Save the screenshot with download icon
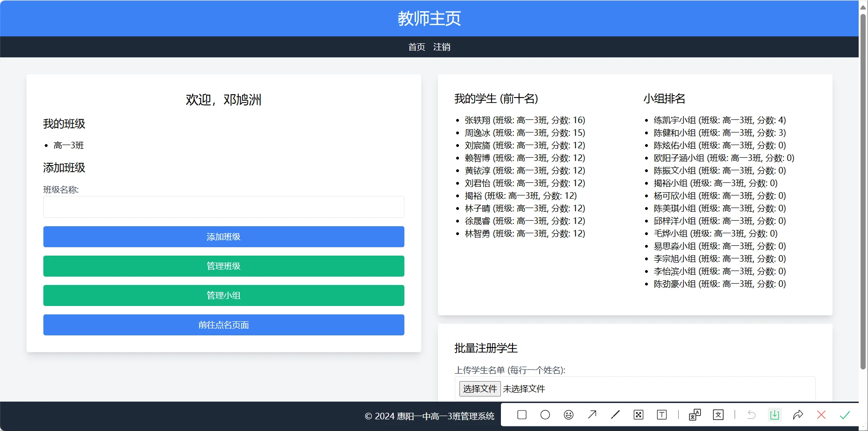The width and height of the screenshot is (868, 431). [x=775, y=415]
